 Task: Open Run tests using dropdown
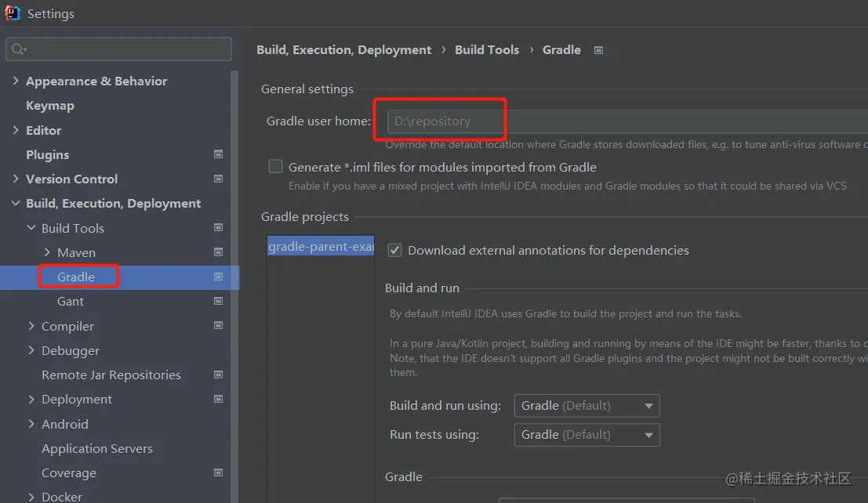(587, 435)
